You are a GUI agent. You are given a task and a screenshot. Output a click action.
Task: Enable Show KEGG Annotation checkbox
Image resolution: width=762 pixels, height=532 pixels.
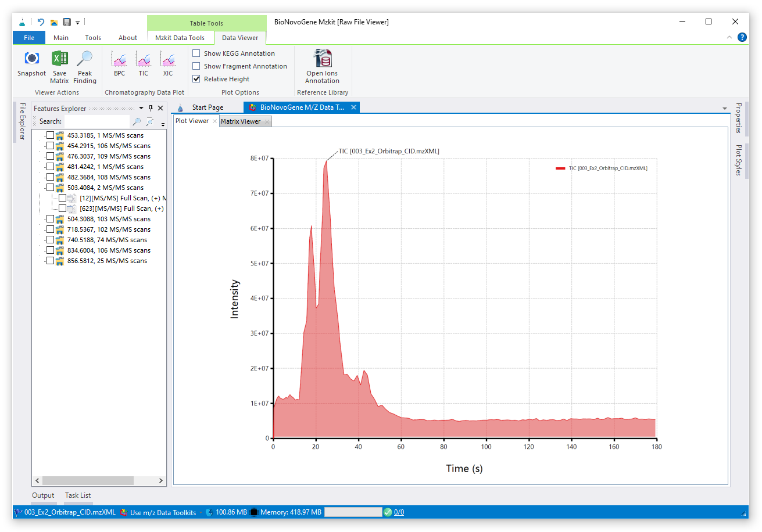[x=196, y=53]
